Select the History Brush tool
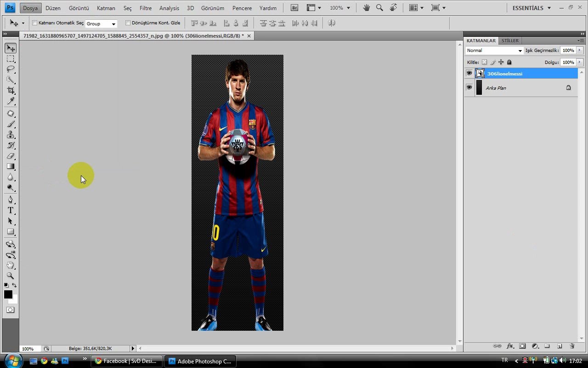The height and width of the screenshot is (368, 588). coord(11,145)
